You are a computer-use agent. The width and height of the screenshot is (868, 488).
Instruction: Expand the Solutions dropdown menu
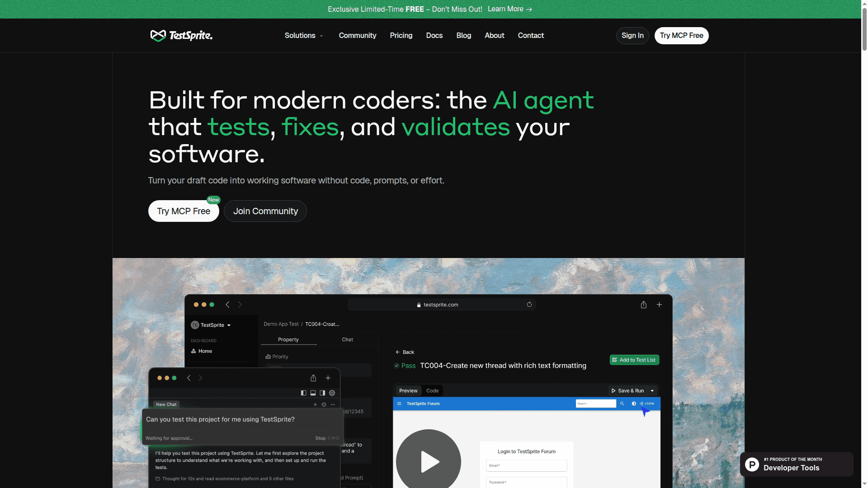coord(304,35)
